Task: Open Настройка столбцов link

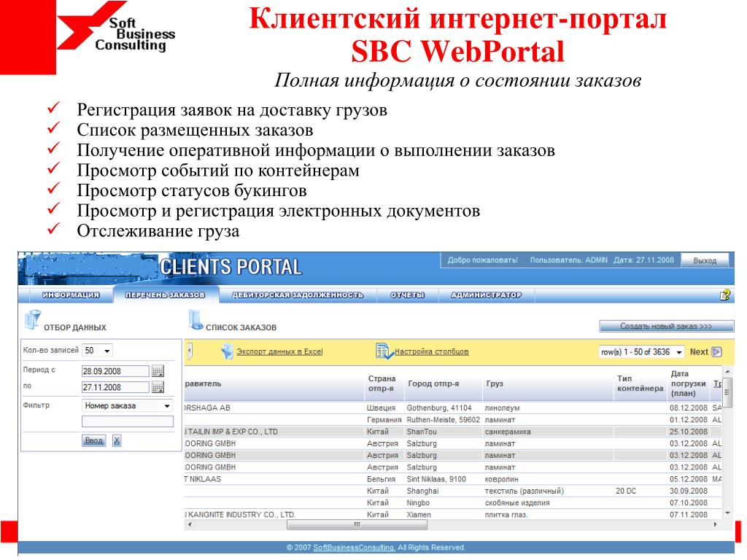Action: [432, 351]
